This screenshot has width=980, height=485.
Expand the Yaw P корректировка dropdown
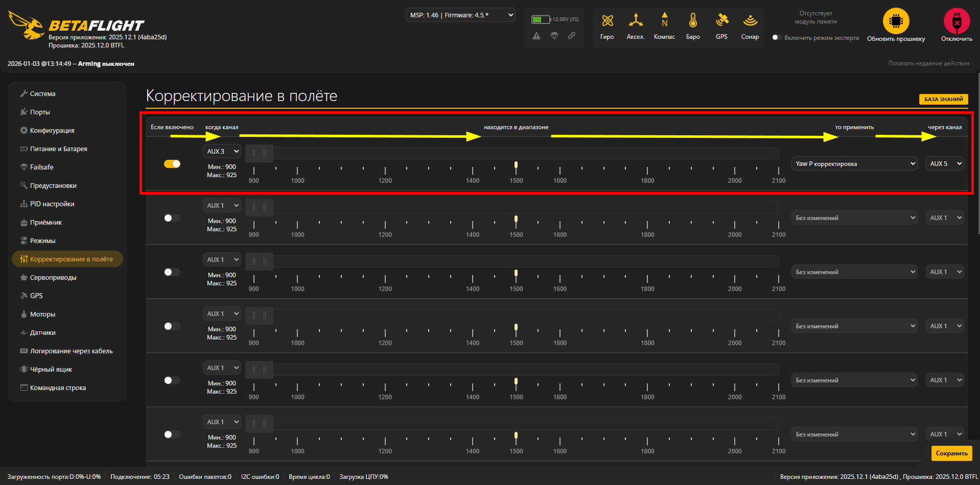pos(854,164)
